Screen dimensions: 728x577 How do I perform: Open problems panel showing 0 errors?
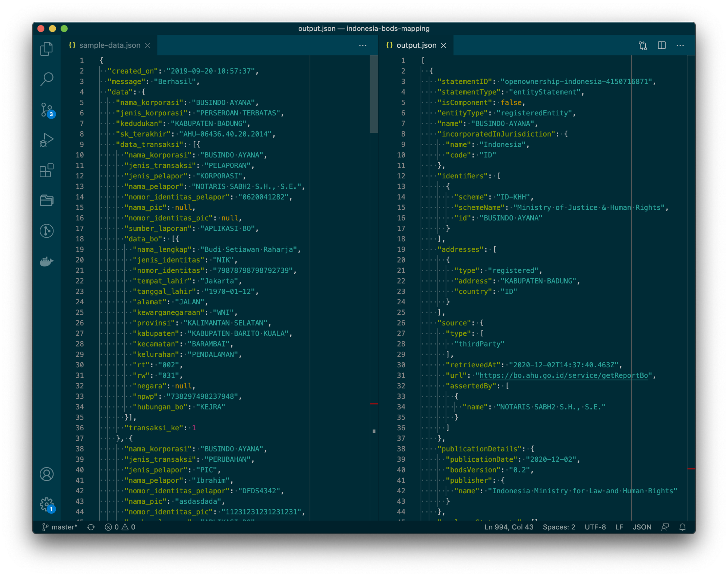click(120, 527)
